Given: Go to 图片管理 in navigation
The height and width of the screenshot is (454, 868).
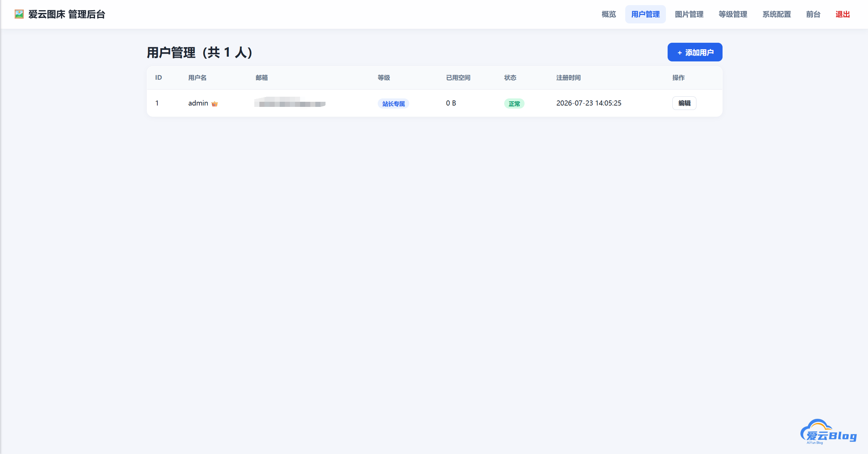Looking at the screenshot, I should 689,14.
